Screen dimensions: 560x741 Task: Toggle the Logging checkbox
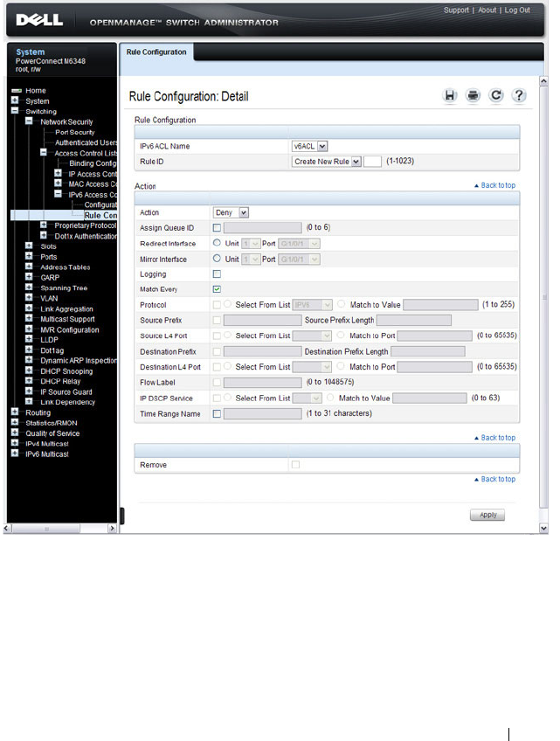point(217,274)
